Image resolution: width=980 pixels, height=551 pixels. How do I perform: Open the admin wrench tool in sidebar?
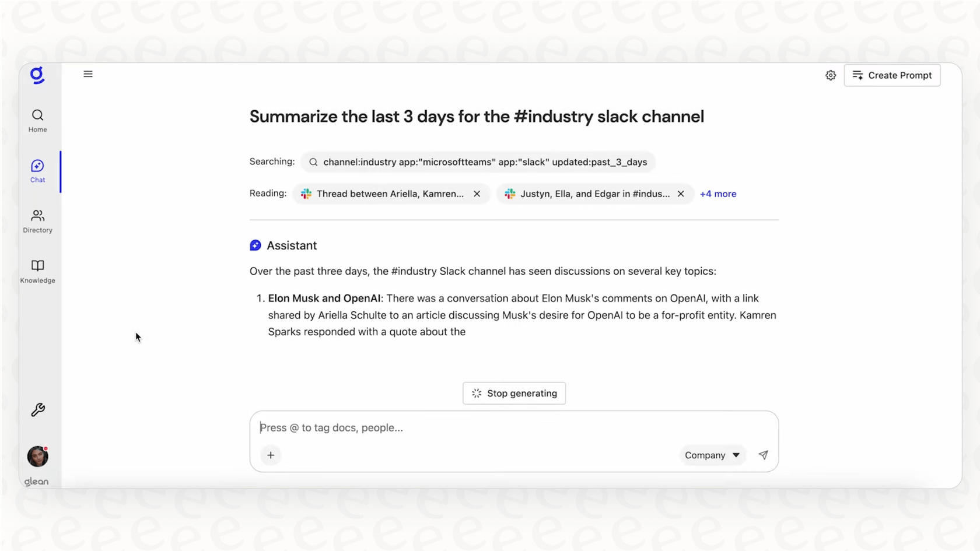pyautogui.click(x=37, y=409)
